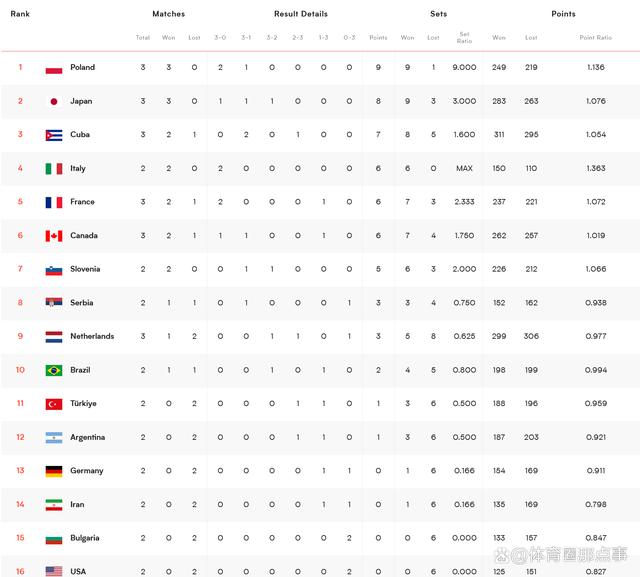This screenshot has width=640, height=577.
Task: Click the Canada flag icon
Action: click(x=54, y=236)
